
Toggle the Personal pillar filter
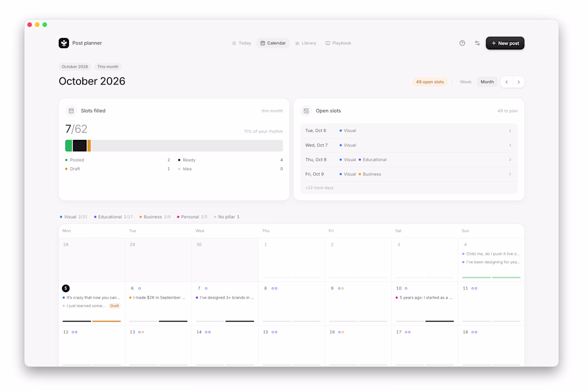(x=192, y=217)
